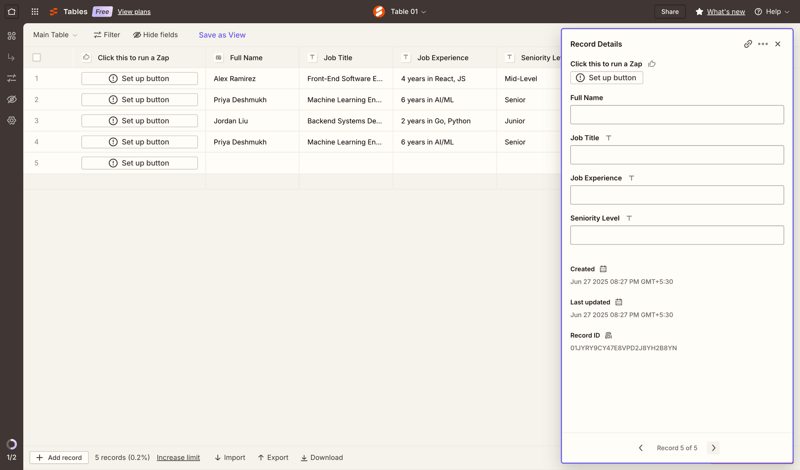The image size is (800, 470).
Task: Click the Table 01 orange logo
Action: (x=379, y=11)
